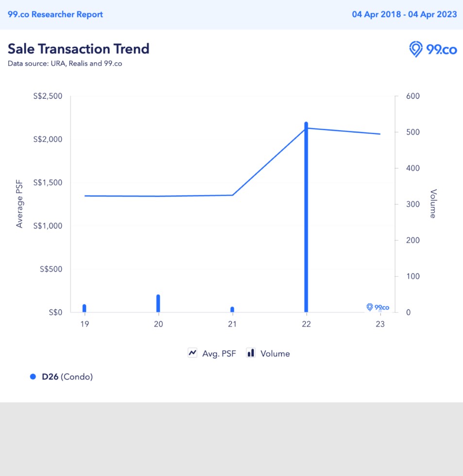Click the Avg. PSF line icon in legend
This screenshot has height=476, width=463.
coord(192,353)
